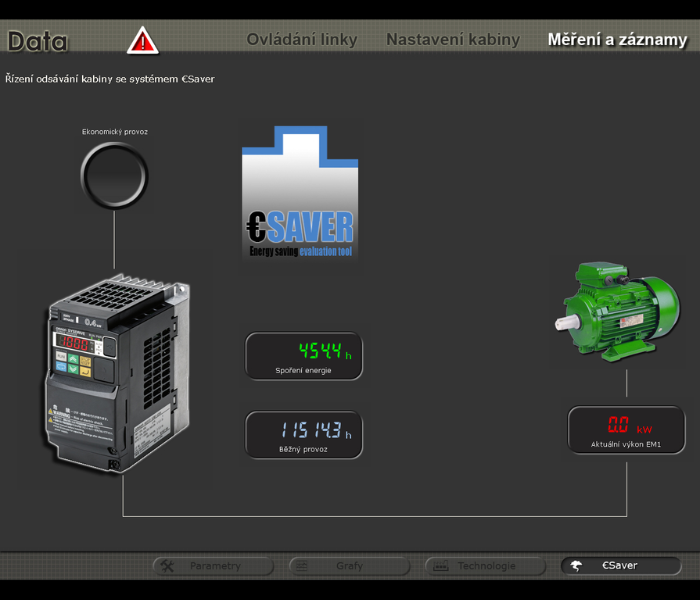The width and height of the screenshot is (700, 600).
Task: Toggle the Ekonomický provoz round button
Action: point(114,175)
